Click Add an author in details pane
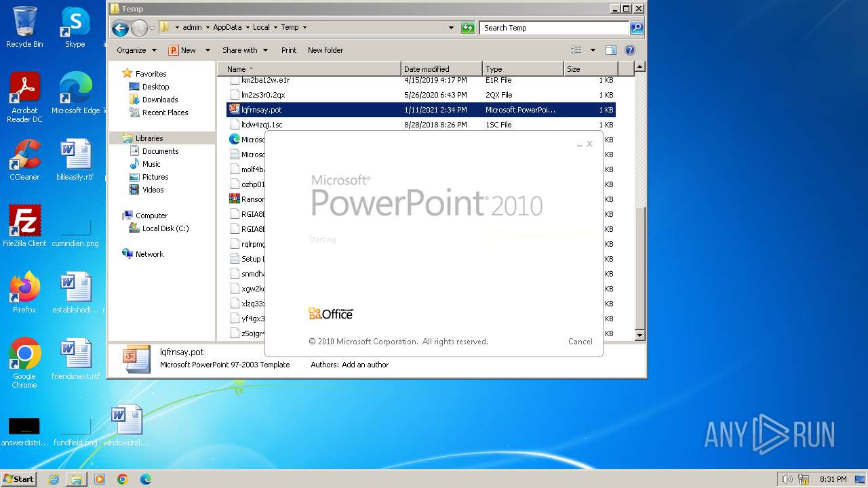The image size is (868, 488). pyautogui.click(x=365, y=365)
